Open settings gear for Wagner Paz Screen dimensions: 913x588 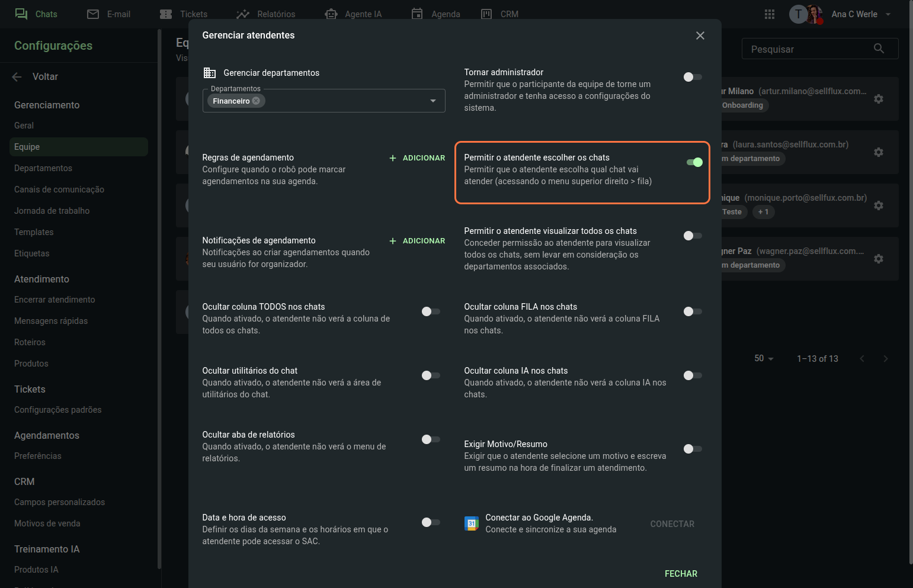879,259
